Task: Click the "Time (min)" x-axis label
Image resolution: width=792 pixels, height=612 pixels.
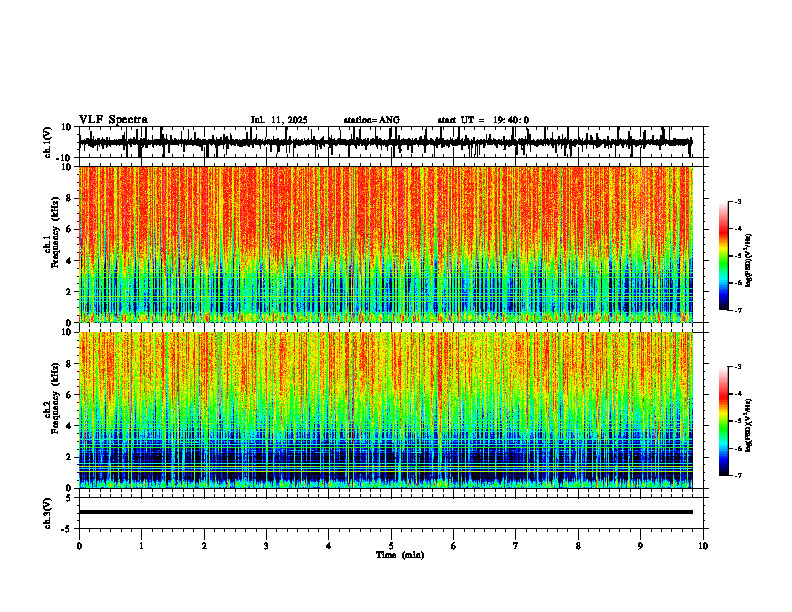Action: point(400,555)
